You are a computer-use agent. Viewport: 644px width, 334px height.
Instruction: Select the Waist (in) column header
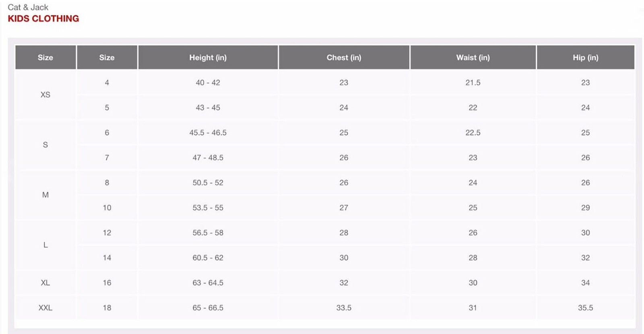pos(473,58)
